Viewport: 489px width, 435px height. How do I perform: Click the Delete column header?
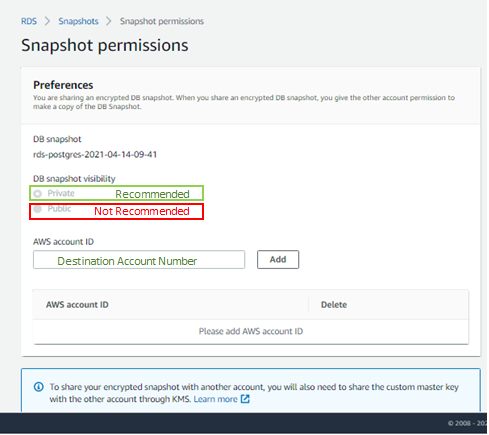click(334, 305)
